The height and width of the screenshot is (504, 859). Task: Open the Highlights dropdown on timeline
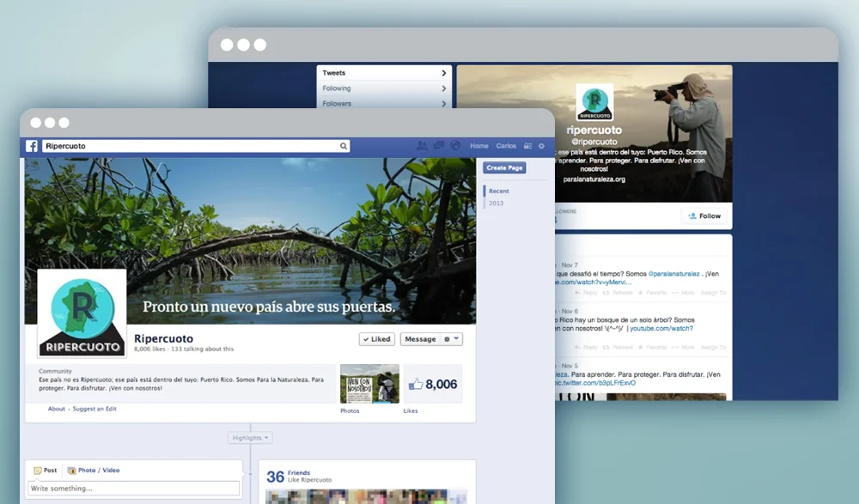point(250,438)
